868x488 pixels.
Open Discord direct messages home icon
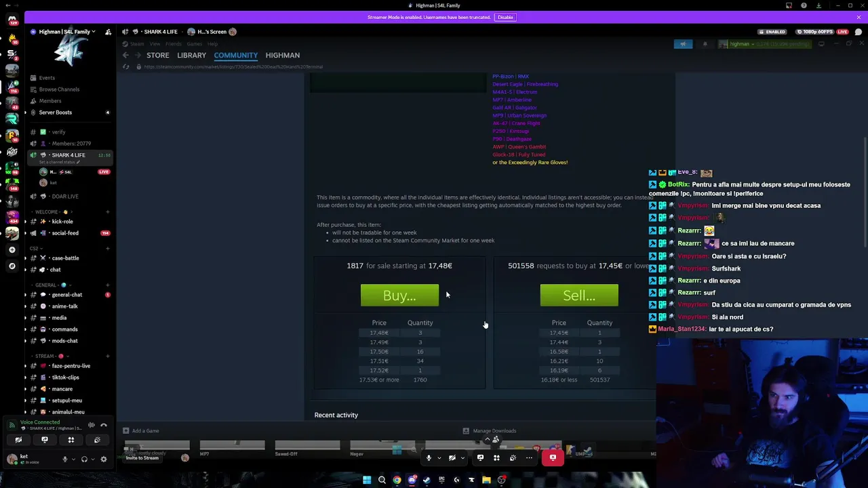[12, 20]
